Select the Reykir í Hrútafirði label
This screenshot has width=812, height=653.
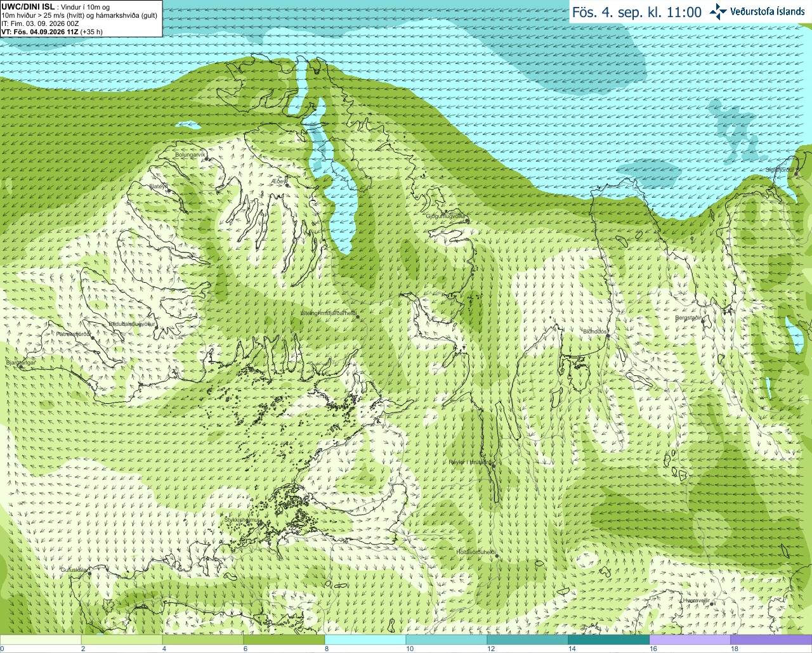(x=470, y=462)
